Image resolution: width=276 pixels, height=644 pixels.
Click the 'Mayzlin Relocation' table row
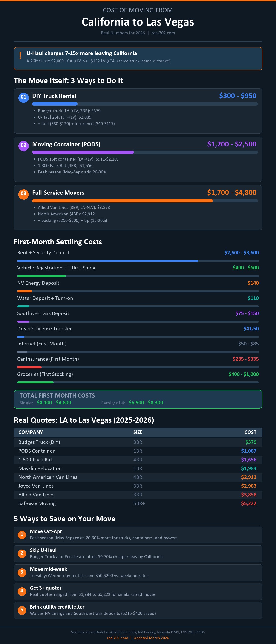[138, 468]
